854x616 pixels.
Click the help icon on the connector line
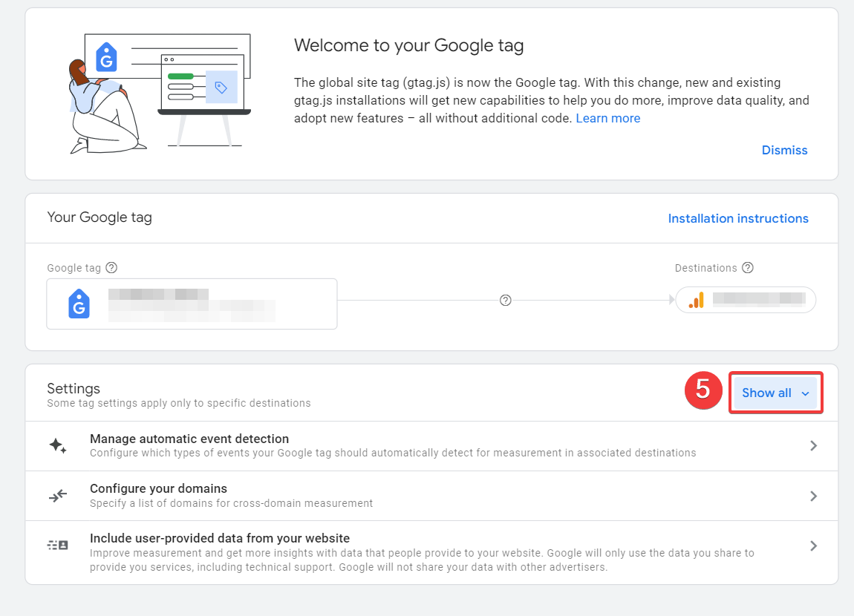pyautogui.click(x=506, y=301)
